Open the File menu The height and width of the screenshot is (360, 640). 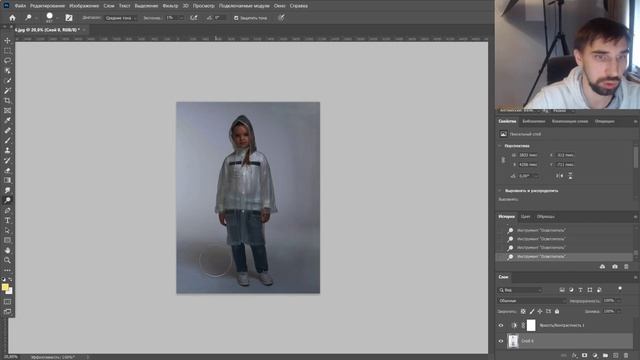20,6
